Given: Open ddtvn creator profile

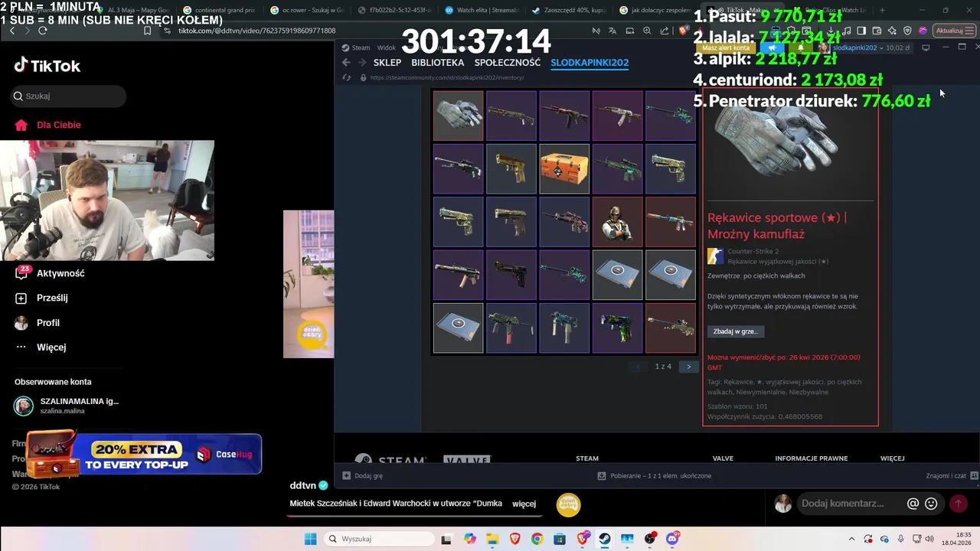Looking at the screenshot, I should (309, 485).
